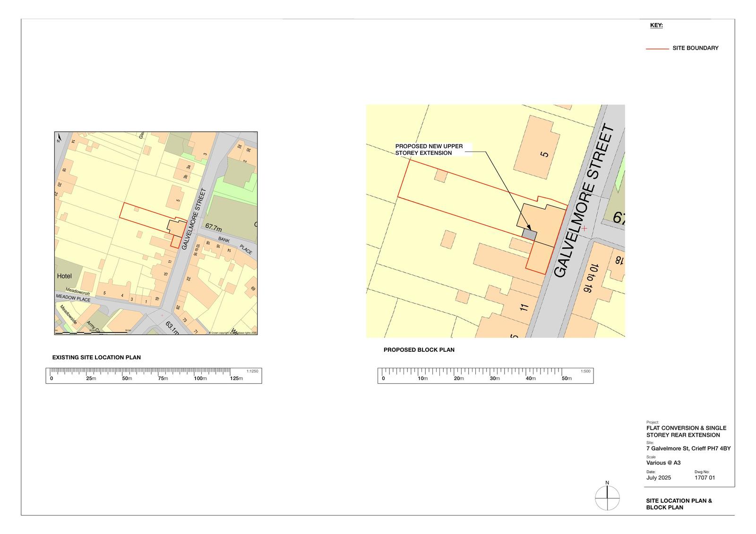Click the Hotel label on location map

click(x=64, y=276)
